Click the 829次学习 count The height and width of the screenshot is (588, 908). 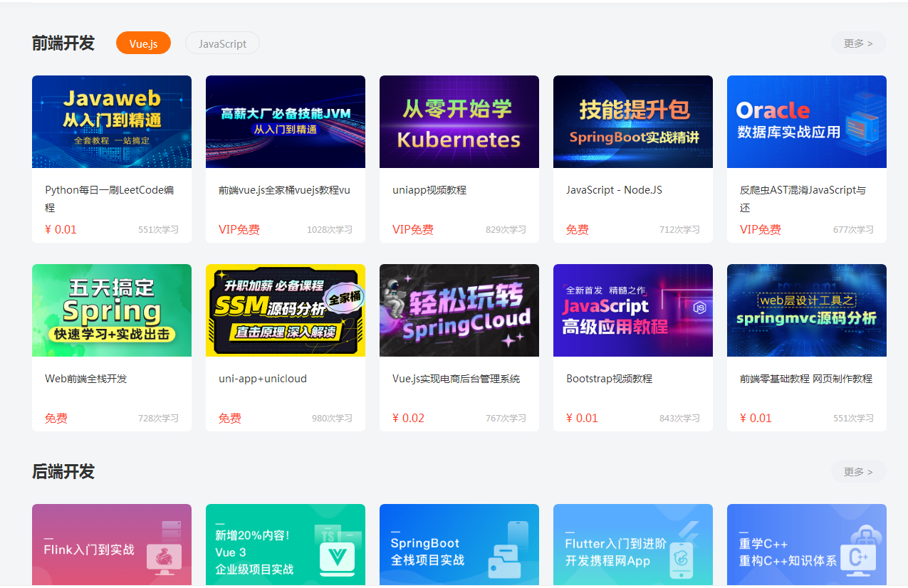tap(506, 230)
